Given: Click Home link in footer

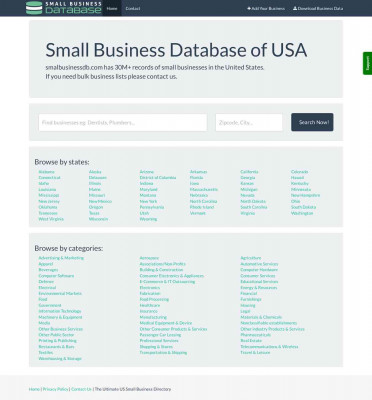Looking at the screenshot, I should pos(34,389).
